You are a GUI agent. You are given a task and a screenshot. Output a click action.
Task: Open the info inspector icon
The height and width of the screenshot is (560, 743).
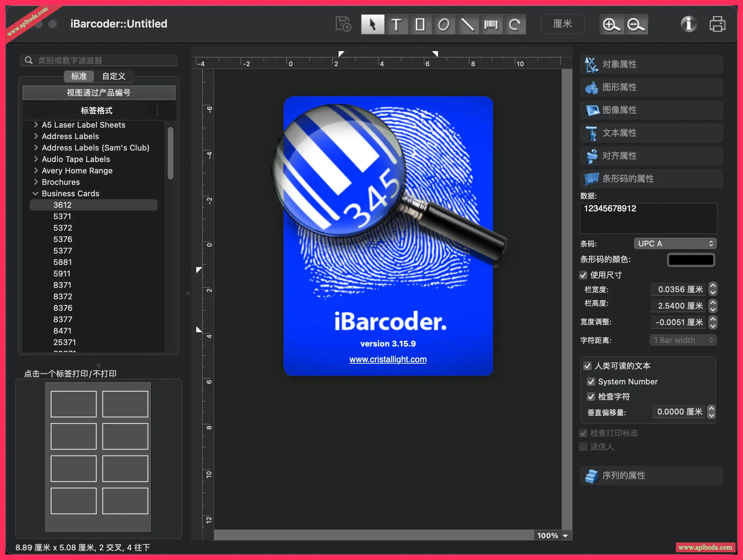[688, 24]
